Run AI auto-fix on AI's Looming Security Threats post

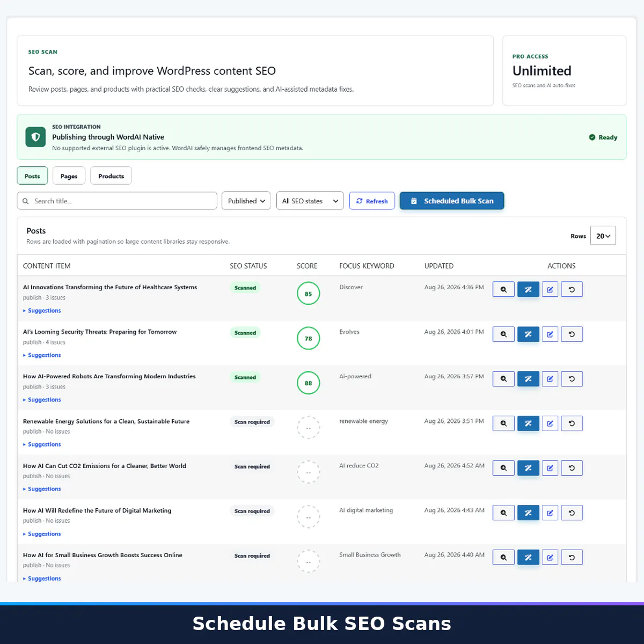(528, 334)
